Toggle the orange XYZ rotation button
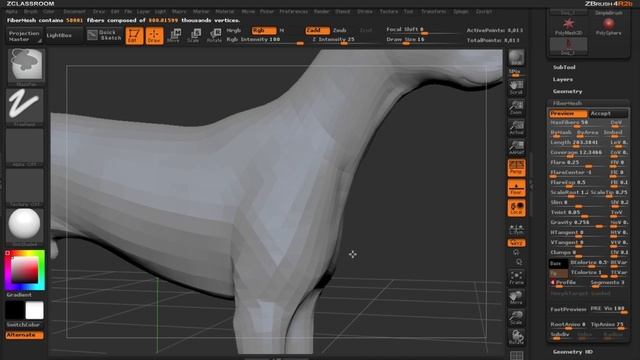Image resolution: width=640 pixels, height=360 pixels. click(x=516, y=243)
